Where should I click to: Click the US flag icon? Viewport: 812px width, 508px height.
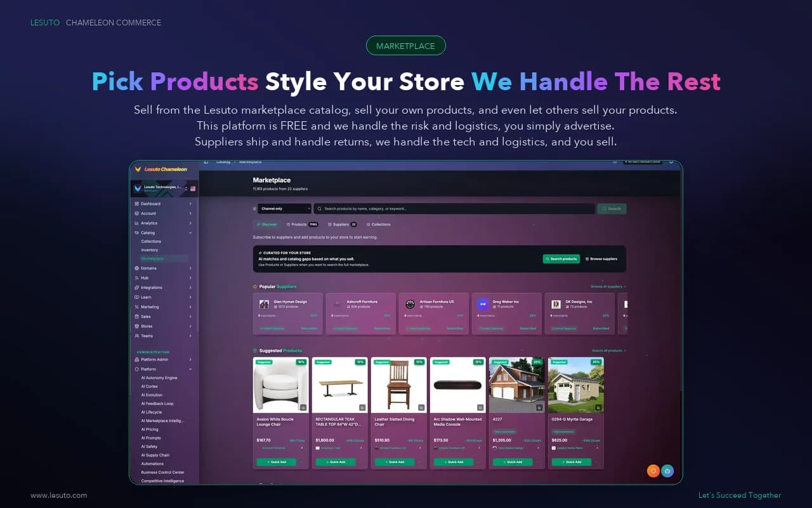tap(193, 189)
